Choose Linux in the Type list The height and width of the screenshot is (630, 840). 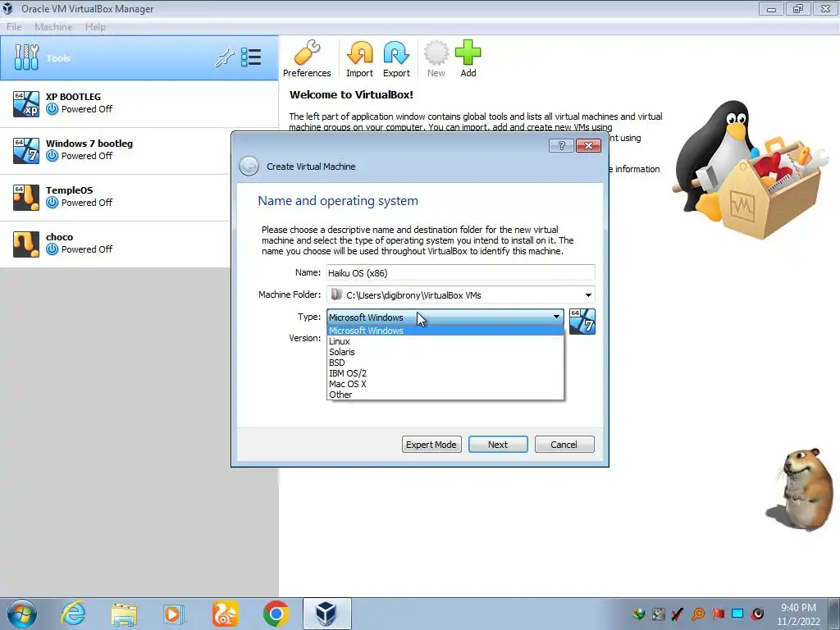pos(445,341)
